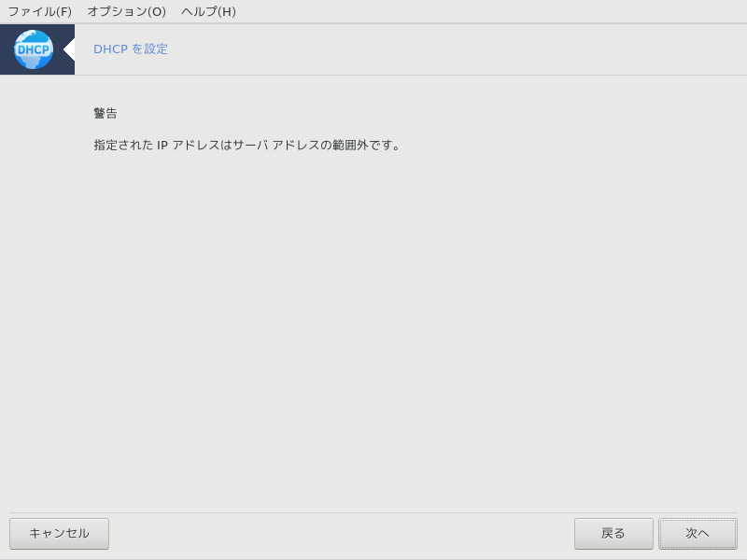This screenshot has width=747, height=560.
Task: Click the DHCP globe icon
Action: [34, 49]
